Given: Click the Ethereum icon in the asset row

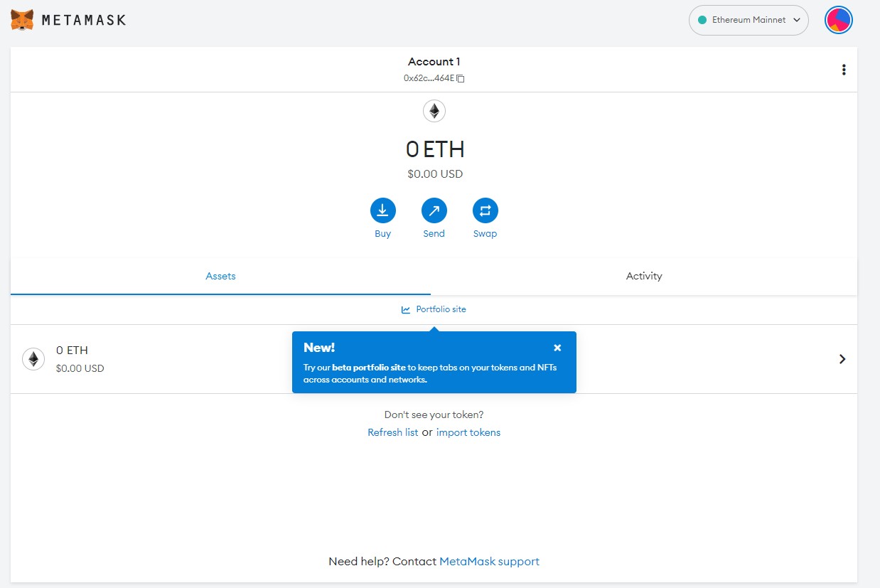Looking at the screenshot, I should (33, 359).
